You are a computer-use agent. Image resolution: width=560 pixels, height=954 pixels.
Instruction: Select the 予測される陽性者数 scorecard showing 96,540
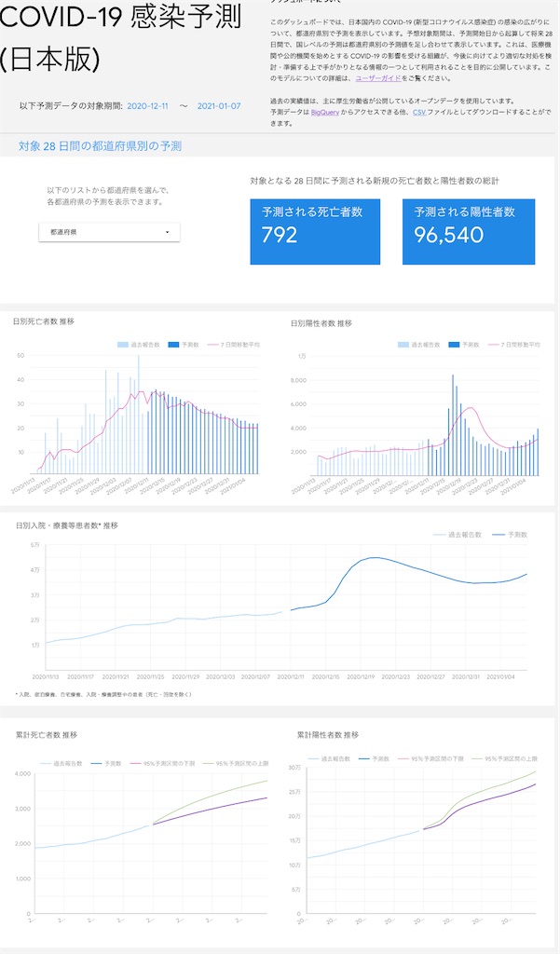point(469,232)
